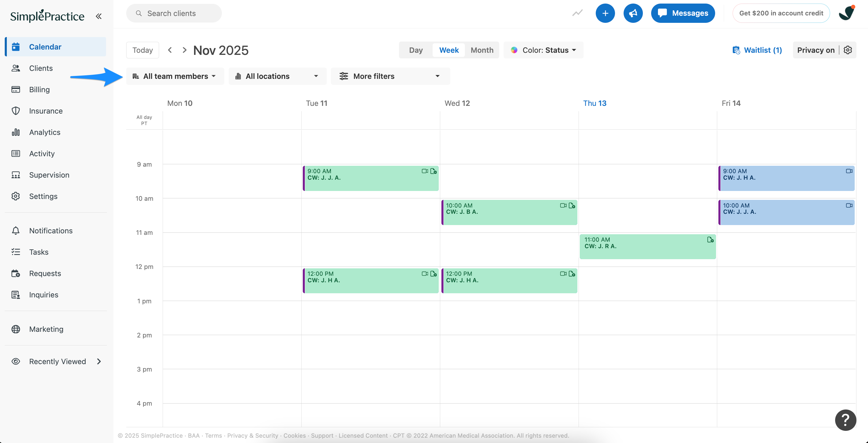Click Get $200 in account credit
Image resolution: width=868 pixels, height=443 pixels.
(x=781, y=13)
